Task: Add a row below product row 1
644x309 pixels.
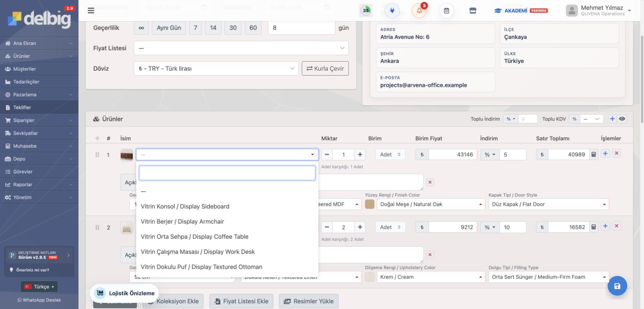Action: tap(605, 154)
